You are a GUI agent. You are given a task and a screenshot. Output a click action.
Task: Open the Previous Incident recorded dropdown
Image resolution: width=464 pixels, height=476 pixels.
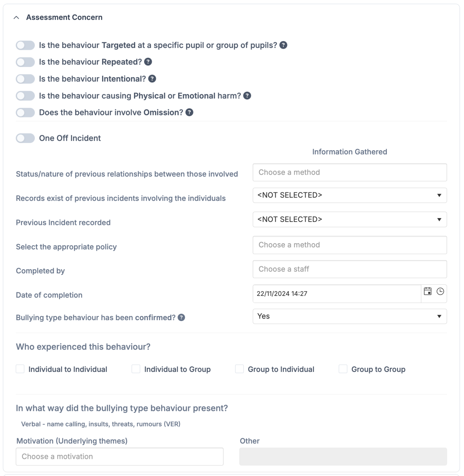coord(350,219)
